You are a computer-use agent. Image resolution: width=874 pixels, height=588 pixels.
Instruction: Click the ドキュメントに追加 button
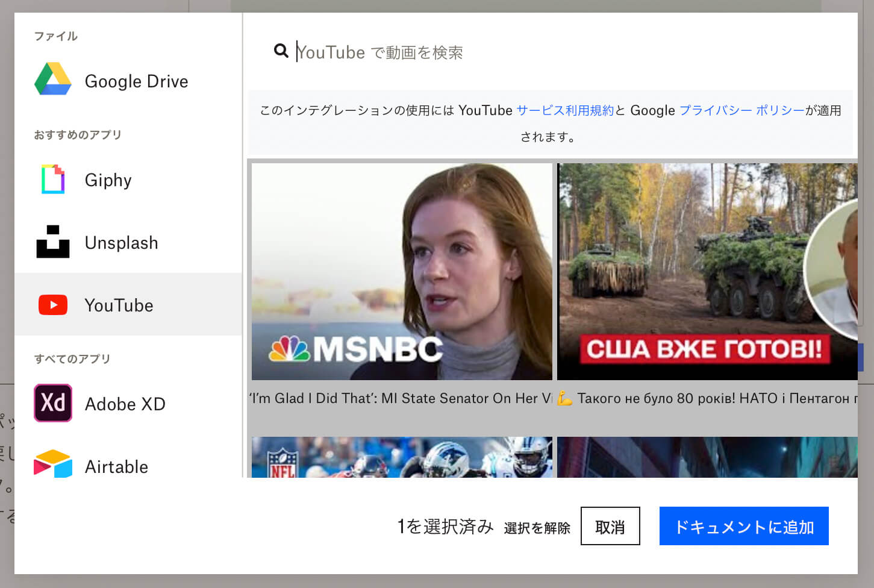point(744,526)
